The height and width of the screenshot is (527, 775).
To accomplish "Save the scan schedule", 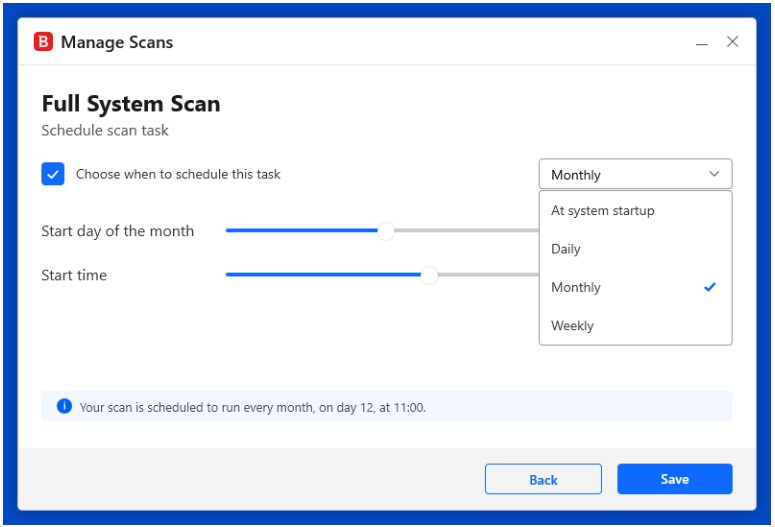I will point(674,479).
